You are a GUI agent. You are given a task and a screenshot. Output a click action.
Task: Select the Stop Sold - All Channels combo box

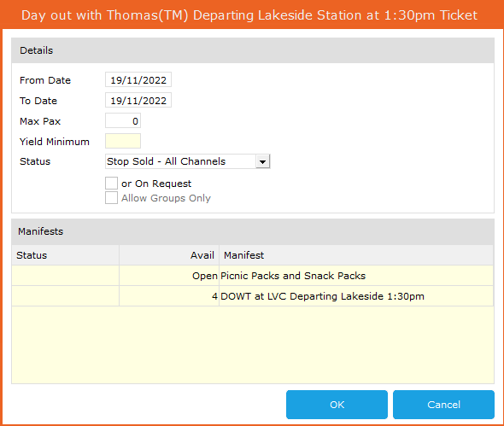click(187, 161)
